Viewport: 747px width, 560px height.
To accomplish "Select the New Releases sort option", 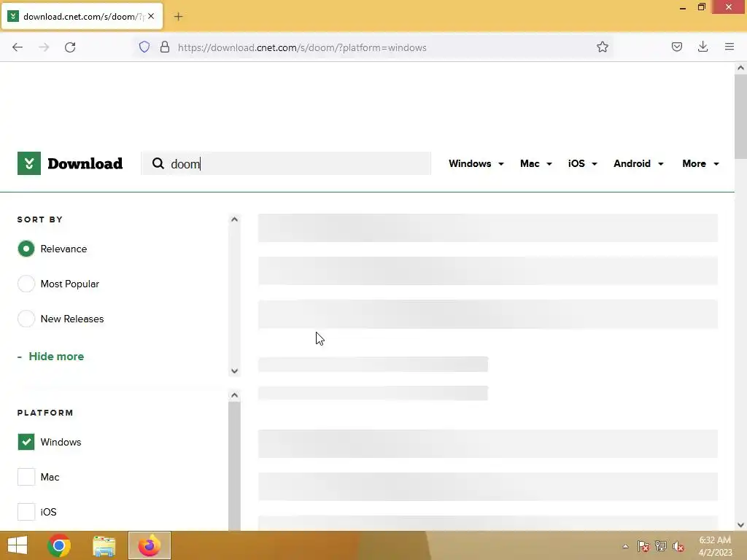I will [x=26, y=319].
